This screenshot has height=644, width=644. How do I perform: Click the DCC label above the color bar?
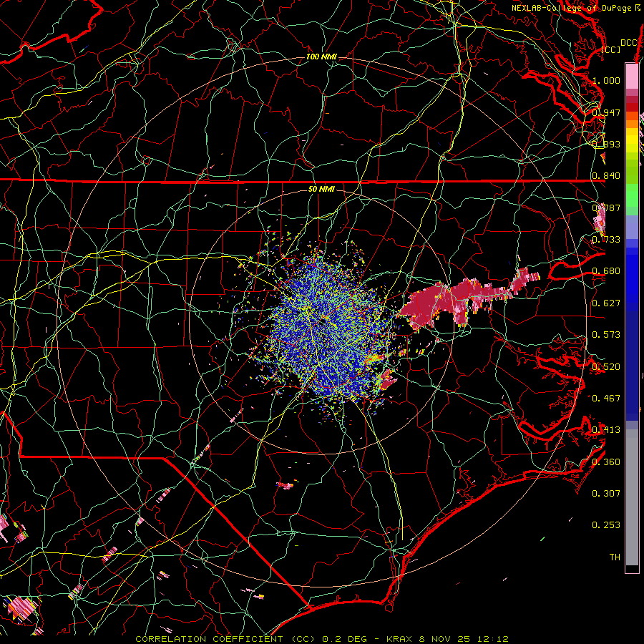[x=628, y=43]
